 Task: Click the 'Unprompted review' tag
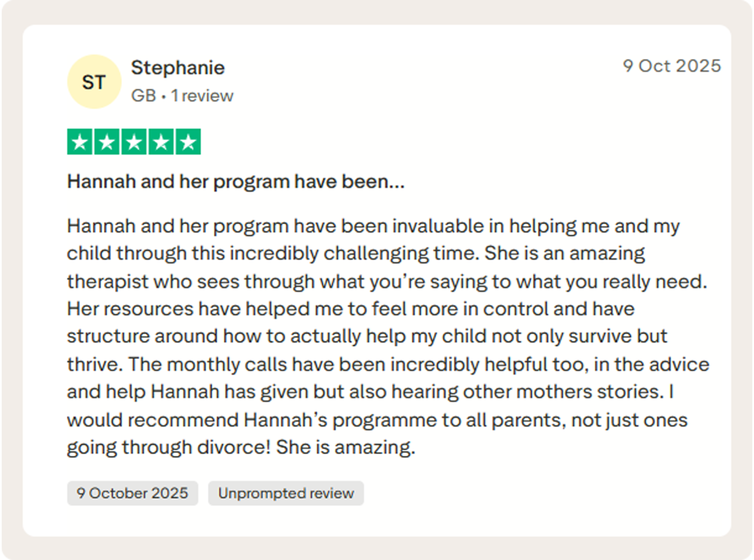(x=286, y=493)
